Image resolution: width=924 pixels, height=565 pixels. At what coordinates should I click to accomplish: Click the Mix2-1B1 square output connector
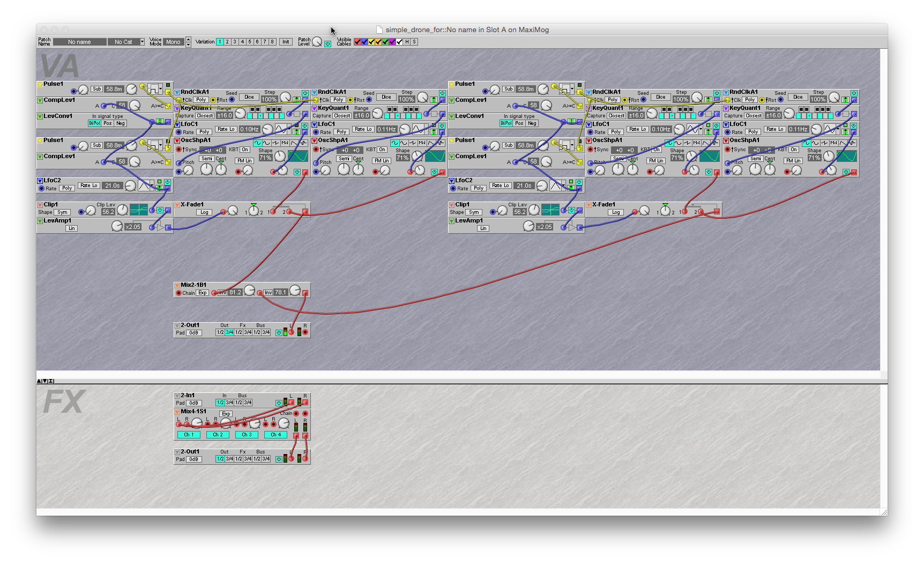coord(305,293)
